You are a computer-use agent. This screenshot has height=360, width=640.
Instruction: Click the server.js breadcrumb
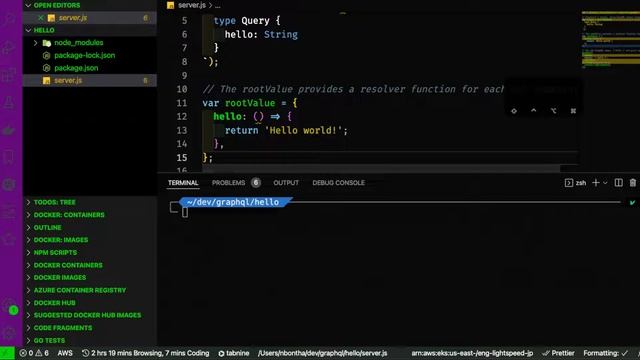tap(192, 5)
